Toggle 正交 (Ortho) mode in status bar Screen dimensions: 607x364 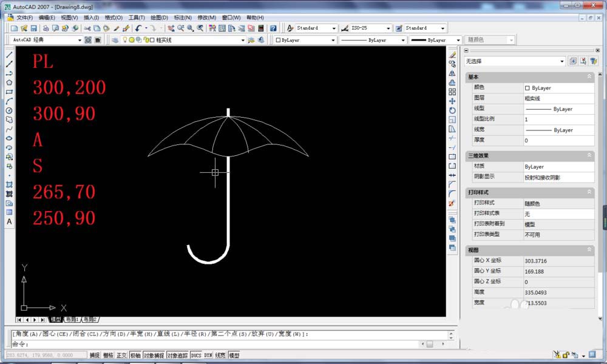click(x=121, y=356)
